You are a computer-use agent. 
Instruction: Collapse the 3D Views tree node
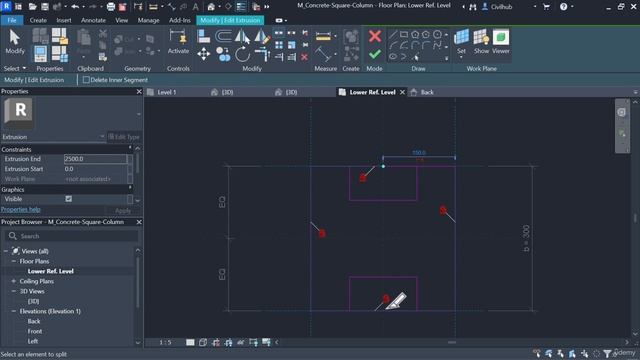(13, 291)
